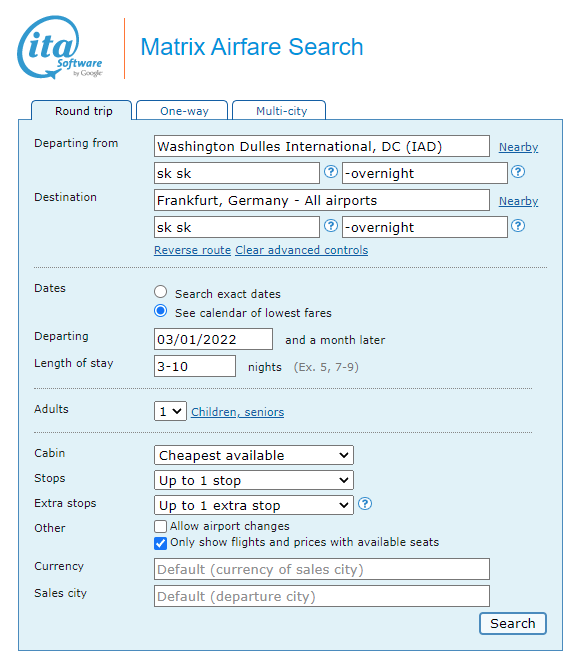This screenshot has height=670, width=582.
Task: Click the Departing date input field
Action: point(213,339)
